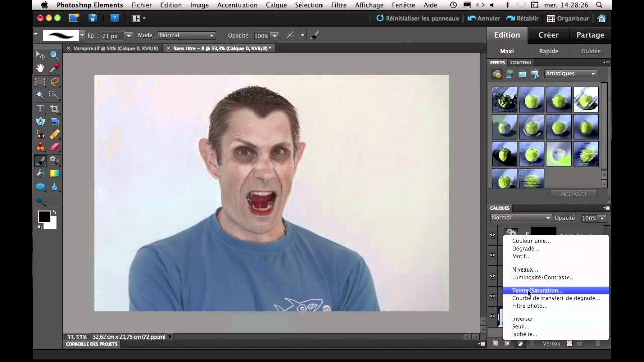Open the workspace layout arrangement dropdown
The image size is (644, 362).
(x=138, y=18)
